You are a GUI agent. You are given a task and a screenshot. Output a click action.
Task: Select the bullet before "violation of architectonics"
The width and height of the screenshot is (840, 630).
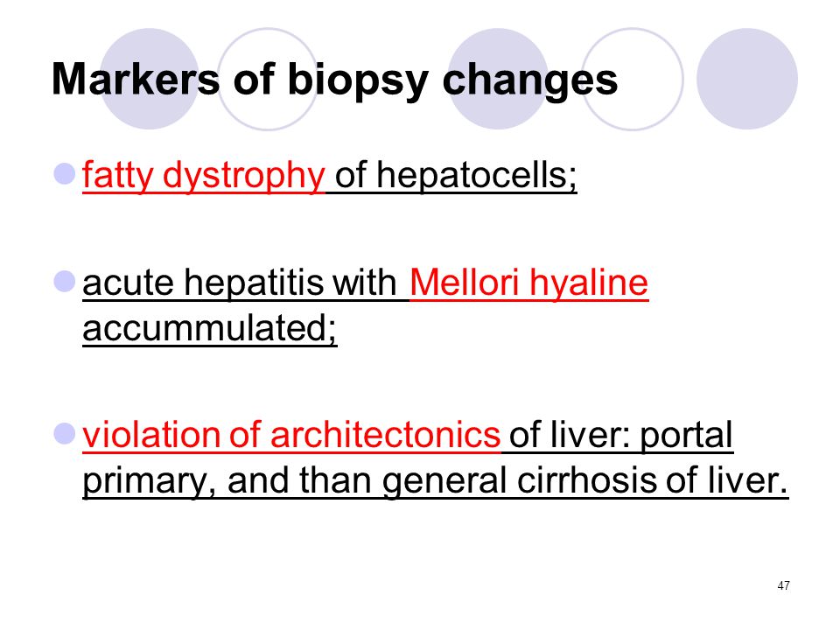pyautogui.click(x=64, y=434)
